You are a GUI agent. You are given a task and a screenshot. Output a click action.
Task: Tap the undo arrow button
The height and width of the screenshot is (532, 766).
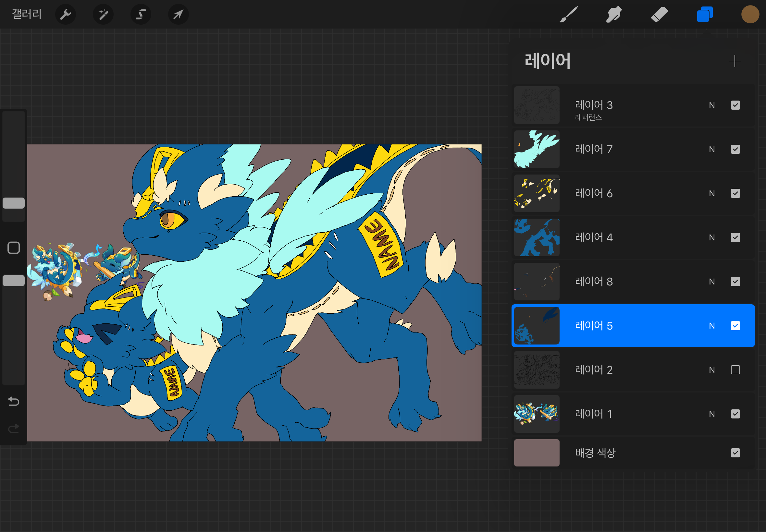(14, 401)
